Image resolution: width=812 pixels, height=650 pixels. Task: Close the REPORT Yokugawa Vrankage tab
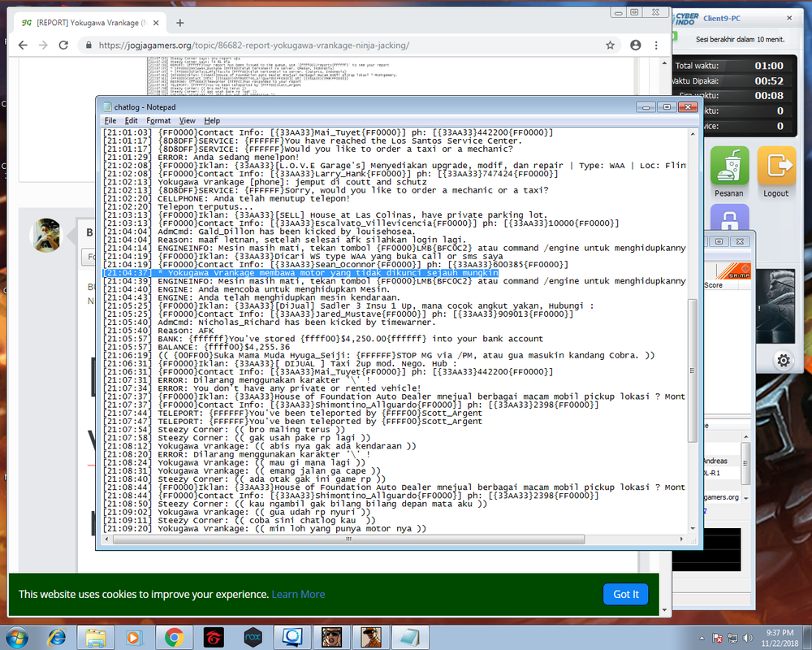[x=156, y=23]
